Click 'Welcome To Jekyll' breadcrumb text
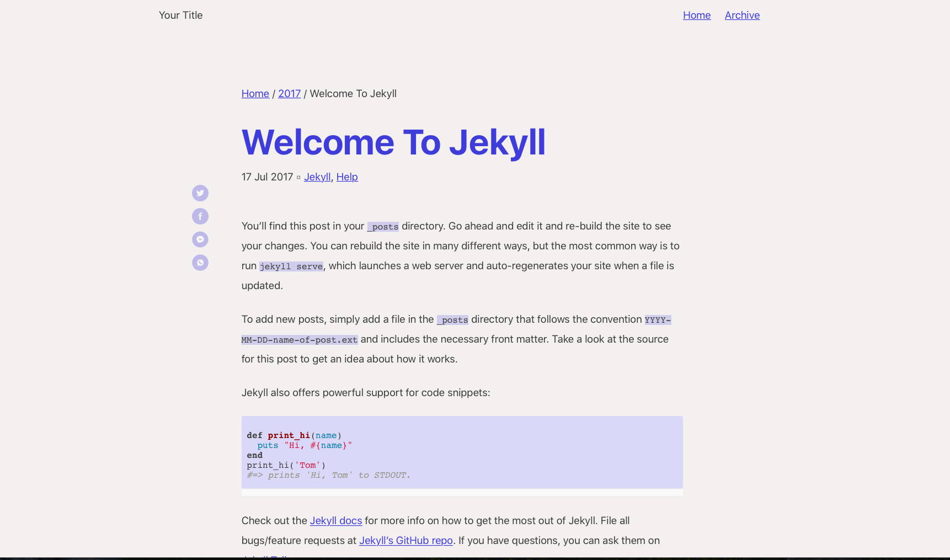This screenshot has height=560, width=950. [x=353, y=94]
